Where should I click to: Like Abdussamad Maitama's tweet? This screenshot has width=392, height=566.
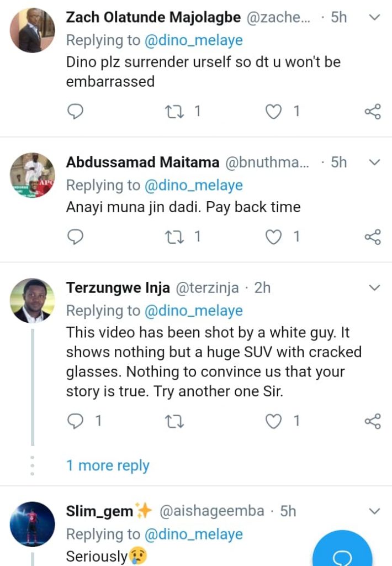(x=274, y=237)
